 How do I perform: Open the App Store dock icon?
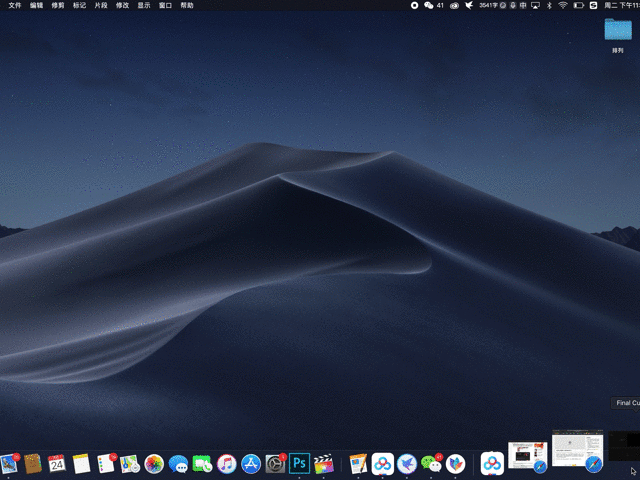(x=251, y=464)
